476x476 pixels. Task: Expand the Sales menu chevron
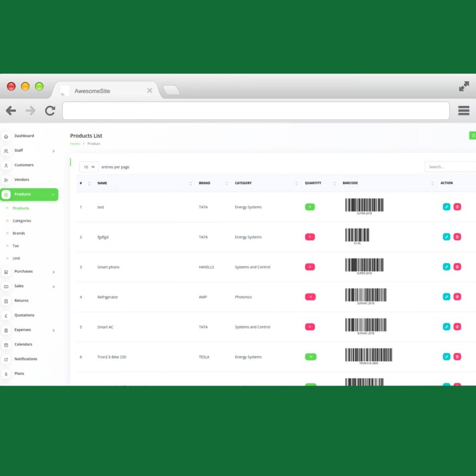[x=54, y=287]
